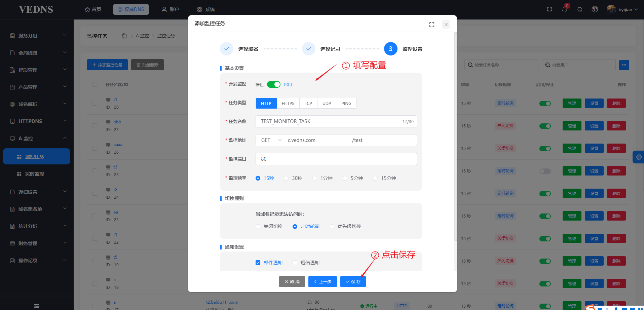Expand 产品管理 sidebar menu
The width and height of the screenshot is (644, 310).
click(65, 86)
